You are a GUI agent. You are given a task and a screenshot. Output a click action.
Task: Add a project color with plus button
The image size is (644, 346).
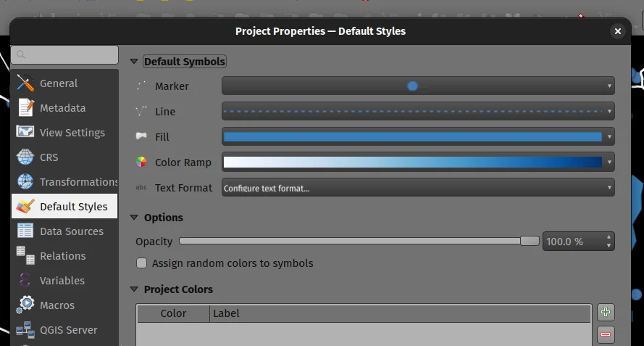click(606, 313)
